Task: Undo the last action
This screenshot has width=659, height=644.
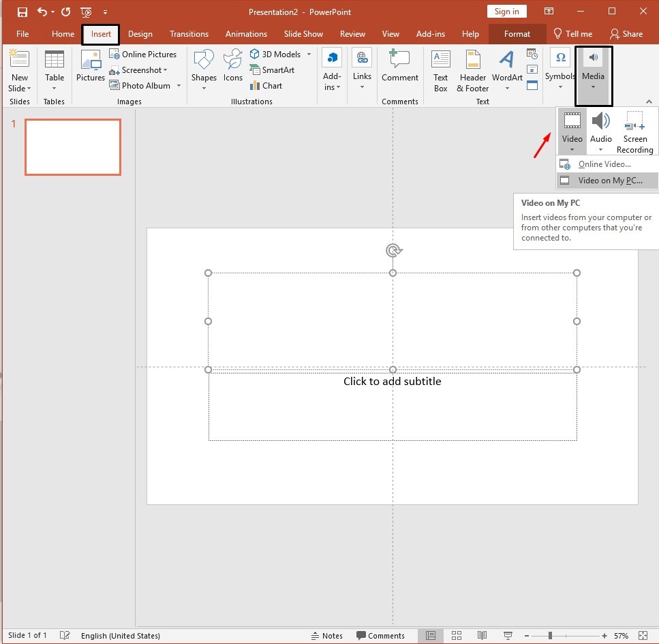Action: pos(42,12)
